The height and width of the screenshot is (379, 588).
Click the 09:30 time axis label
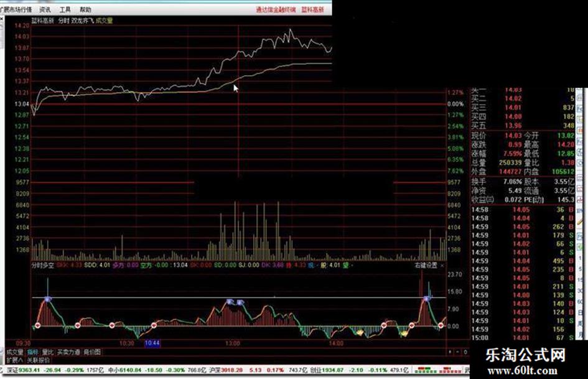[x=23, y=344]
